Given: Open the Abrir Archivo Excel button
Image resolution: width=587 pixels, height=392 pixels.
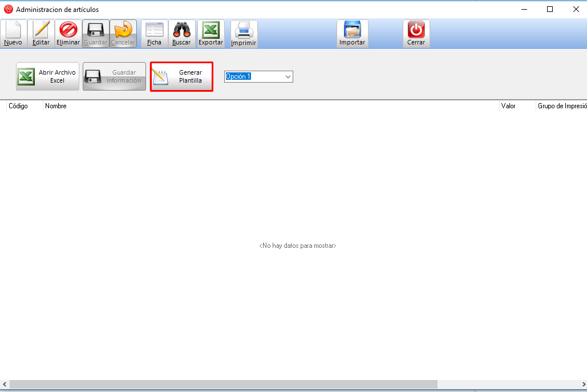Looking at the screenshot, I should coord(48,76).
